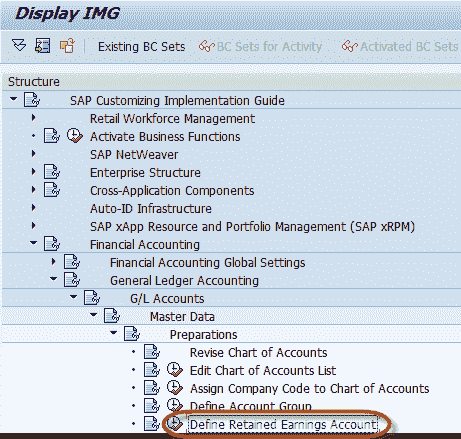The width and height of the screenshot is (461, 439).
Task: Select Define Account Group text
Action: click(x=251, y=406)
